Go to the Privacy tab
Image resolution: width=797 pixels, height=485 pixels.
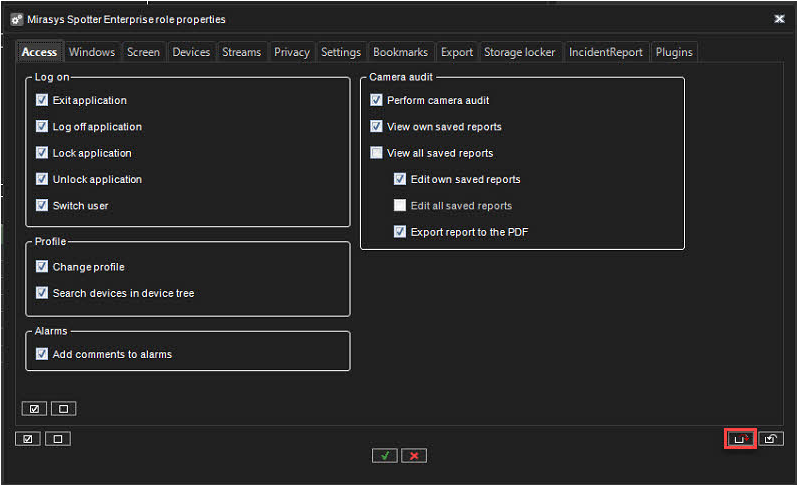(292, 52)
